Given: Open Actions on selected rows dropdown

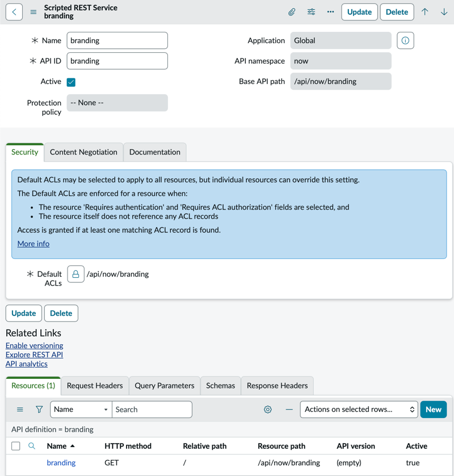Looking at the screenshot, I should [x=359, y=410].
